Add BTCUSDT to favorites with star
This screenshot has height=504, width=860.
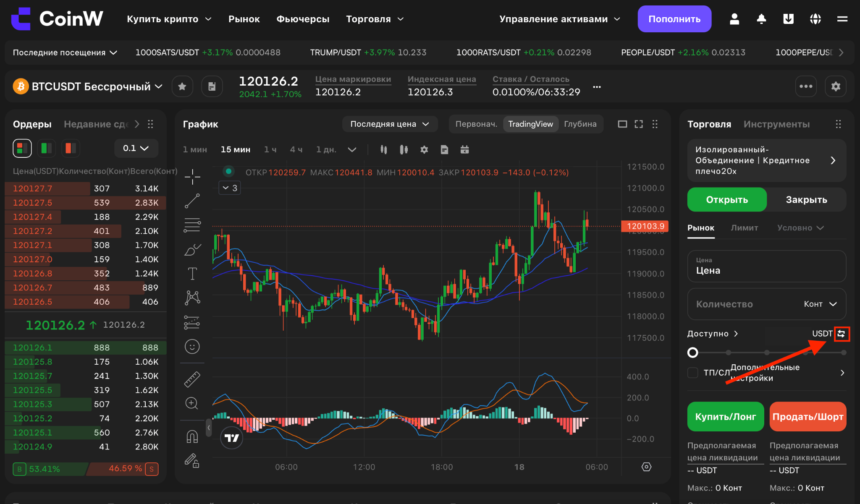182,86
